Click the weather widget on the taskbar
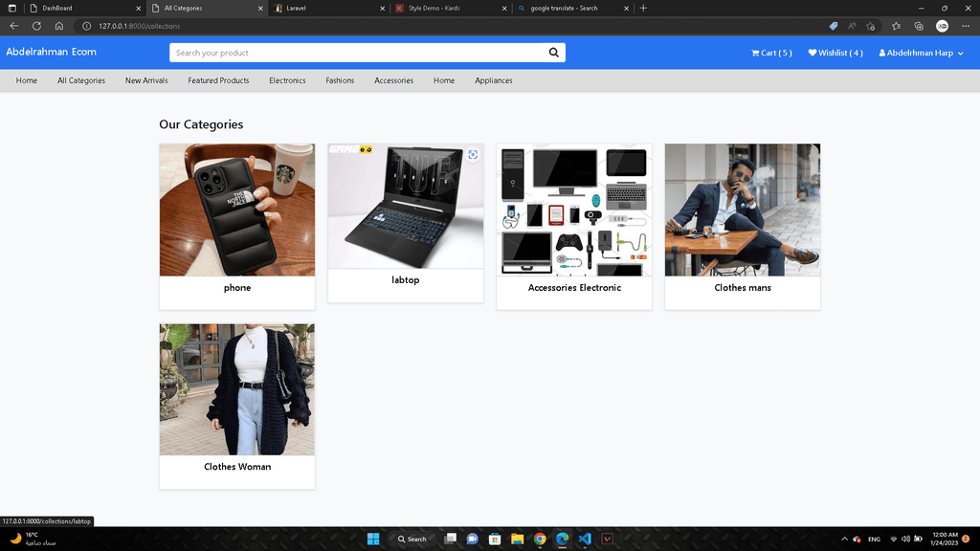 [33, 539]
